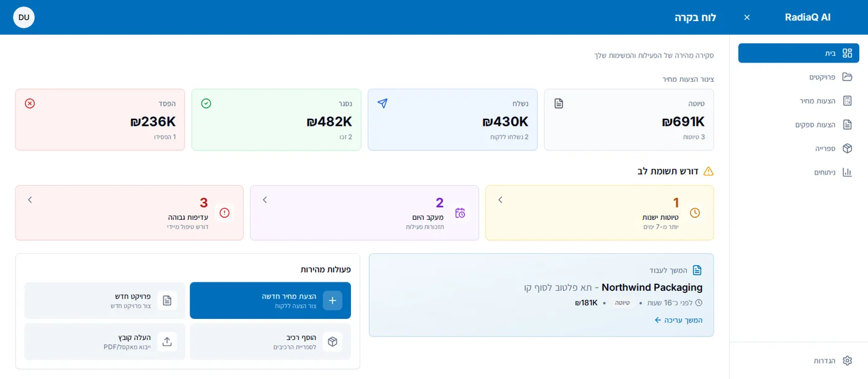Click the צינור הצעות מחיר section label
Image resolution: width=868 pixels, height=379 pixels.
click(x=688, y=79)
